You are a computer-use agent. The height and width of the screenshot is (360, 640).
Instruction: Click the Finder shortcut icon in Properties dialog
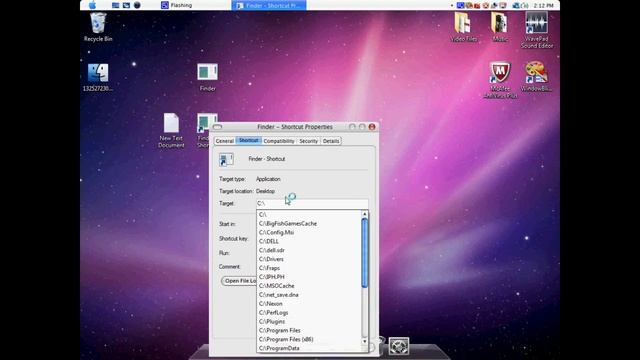(226, 159)
